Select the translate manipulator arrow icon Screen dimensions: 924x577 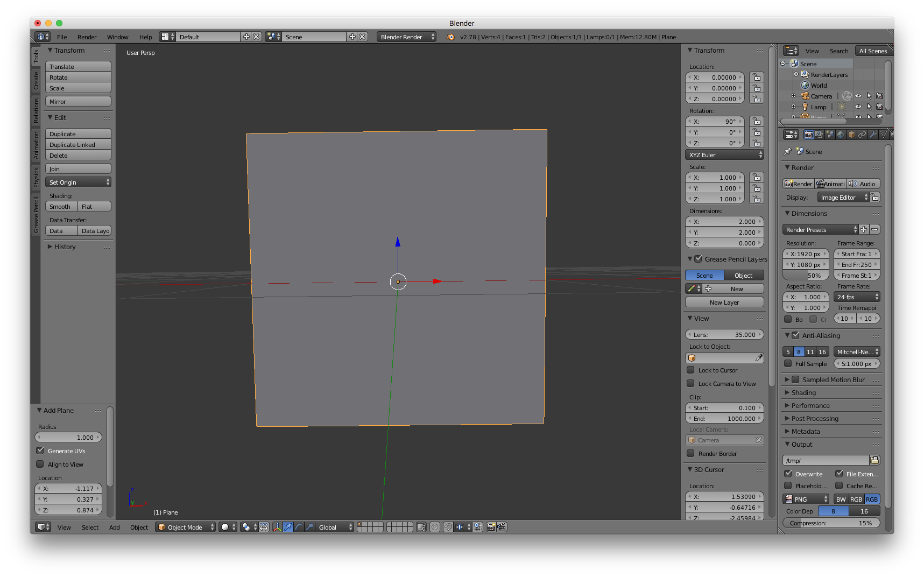click(289, 527)
